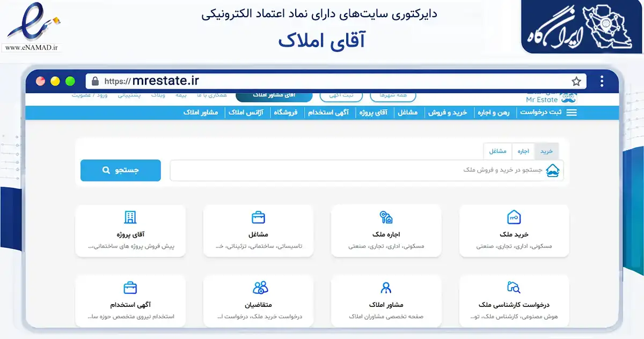
Task: Click the red close window dot
Action: tap(40, 82)
